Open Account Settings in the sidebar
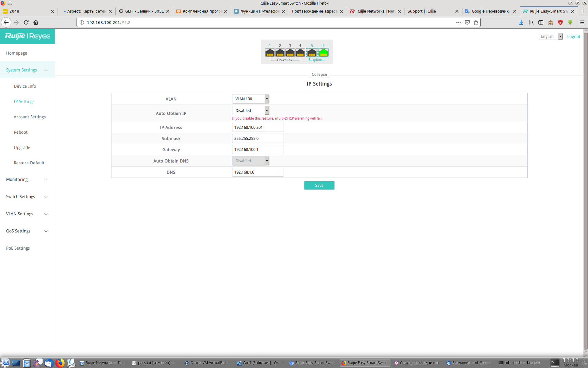588x368 pixels. pos(30,117)
